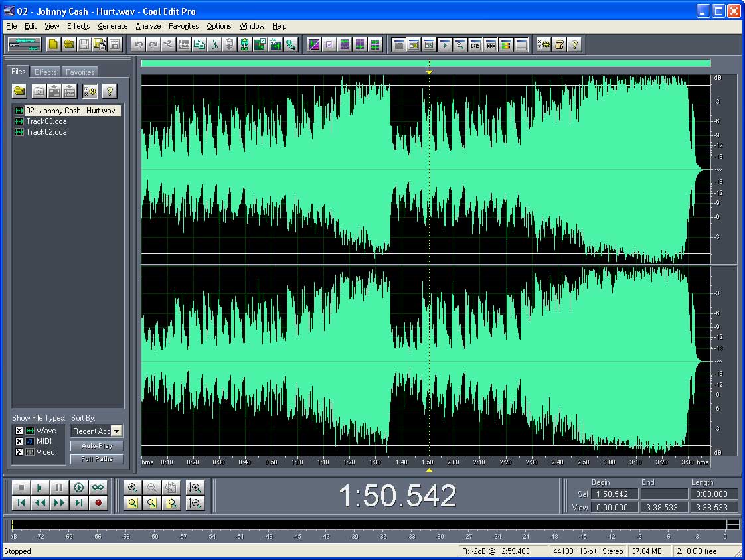This screenshot has width=745, height=560.
Task: Click Play to End circled button
Action: click(x=78, y=487)
